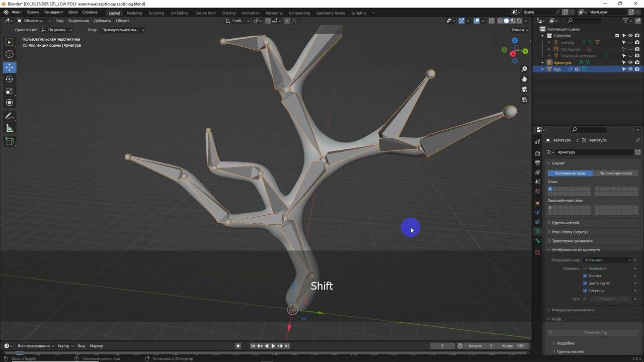Open the Bone properties tab

coord(538,241)
